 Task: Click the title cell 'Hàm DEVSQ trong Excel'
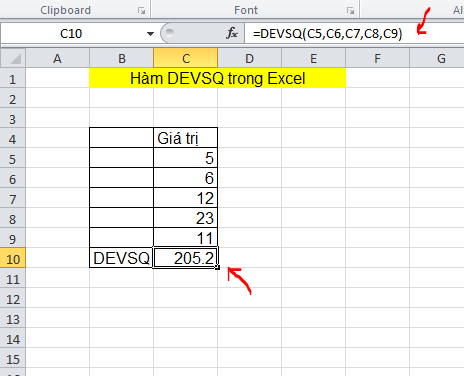point(217,78)
